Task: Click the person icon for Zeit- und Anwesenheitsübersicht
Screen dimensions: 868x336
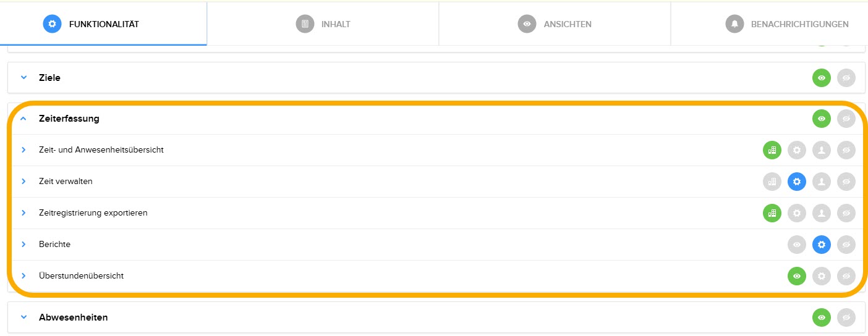Action: [x=821, y=150]
